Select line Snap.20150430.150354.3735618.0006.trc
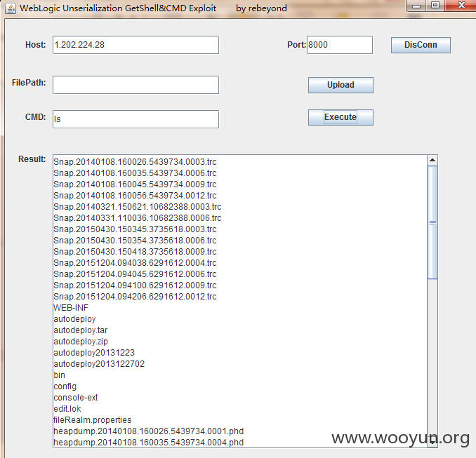The height and width of the screenshot is (458, 476). (135, 241)
